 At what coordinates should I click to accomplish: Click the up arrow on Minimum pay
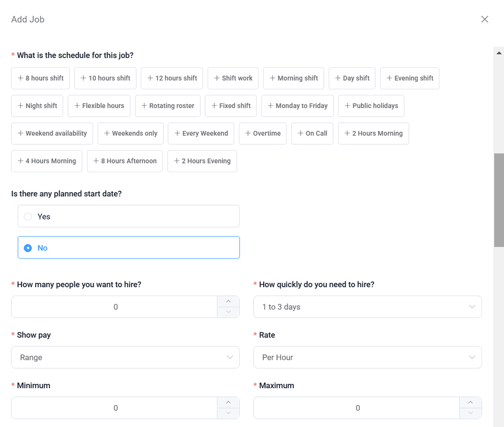228,402
